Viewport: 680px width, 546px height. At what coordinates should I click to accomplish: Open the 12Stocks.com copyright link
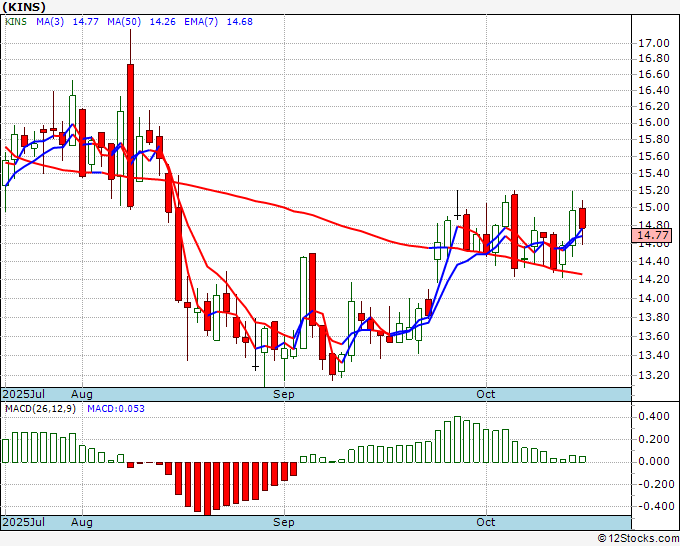pos(638,539)
